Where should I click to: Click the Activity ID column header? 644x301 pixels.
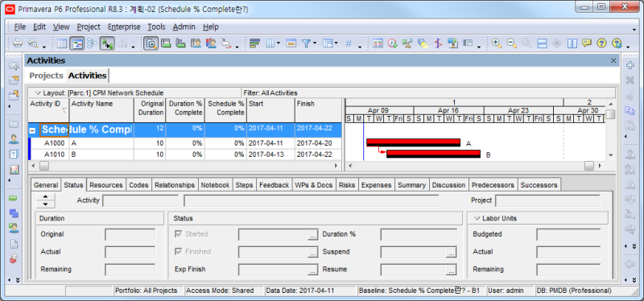pyautogui.click(x=48, y=109)
